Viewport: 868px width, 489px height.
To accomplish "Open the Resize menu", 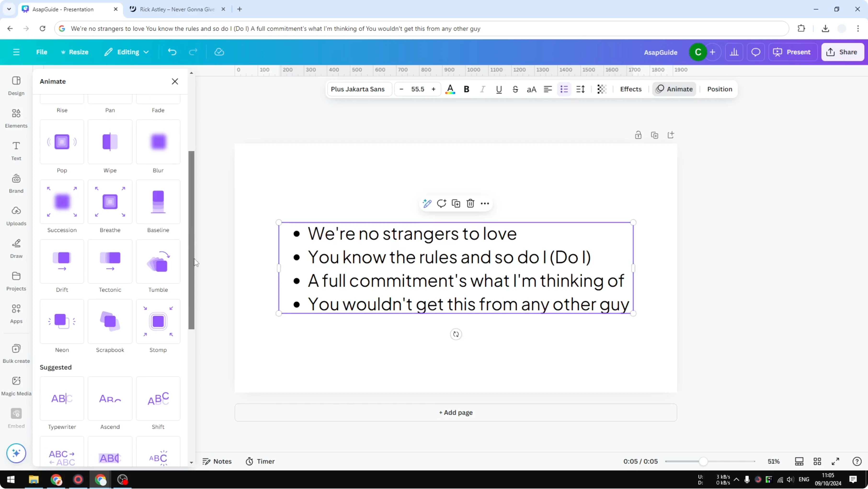I will coord(74,52).
